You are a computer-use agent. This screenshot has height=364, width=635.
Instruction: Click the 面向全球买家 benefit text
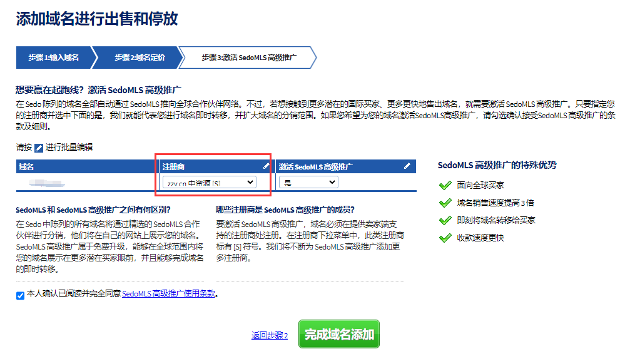[x=480, y=186]
